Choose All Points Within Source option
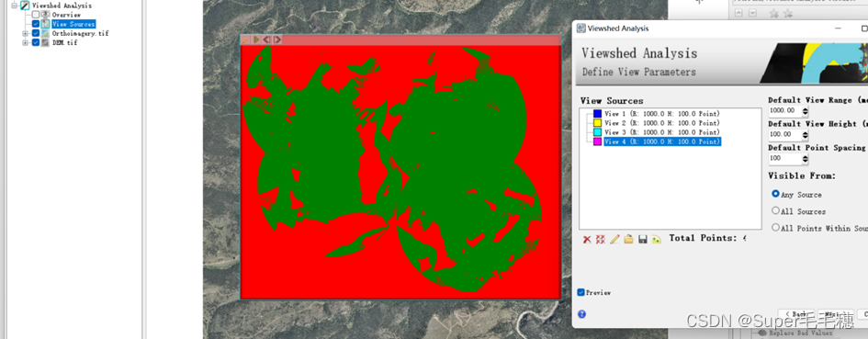868x339 pixels. [775, 227]
